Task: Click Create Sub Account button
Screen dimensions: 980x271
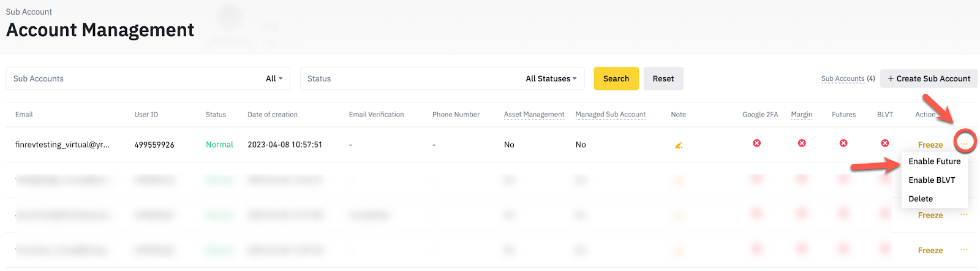Action: click(929, 78)
